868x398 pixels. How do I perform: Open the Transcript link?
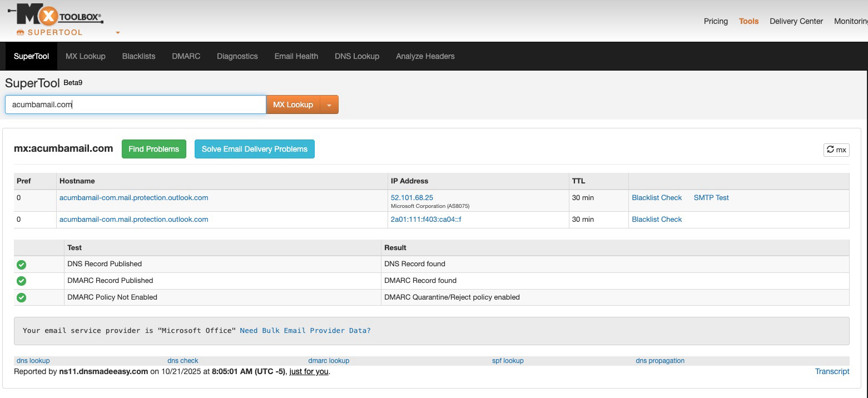(832, 371)
